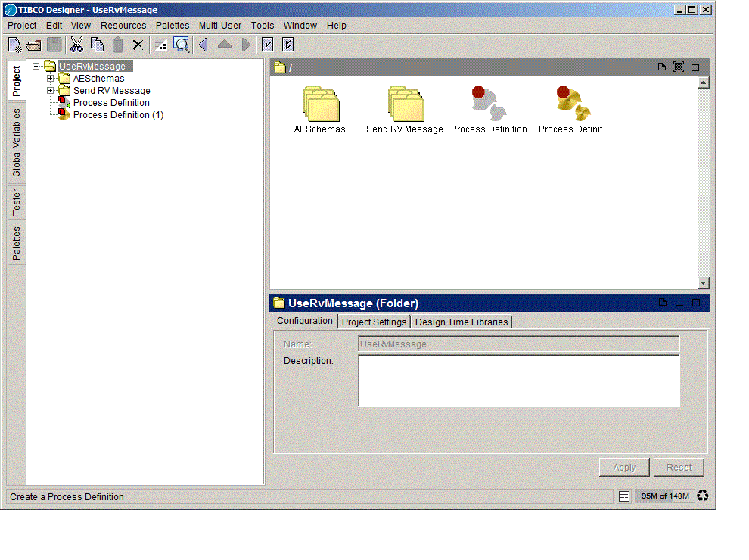Click the Name input field

tap(519, 344)
